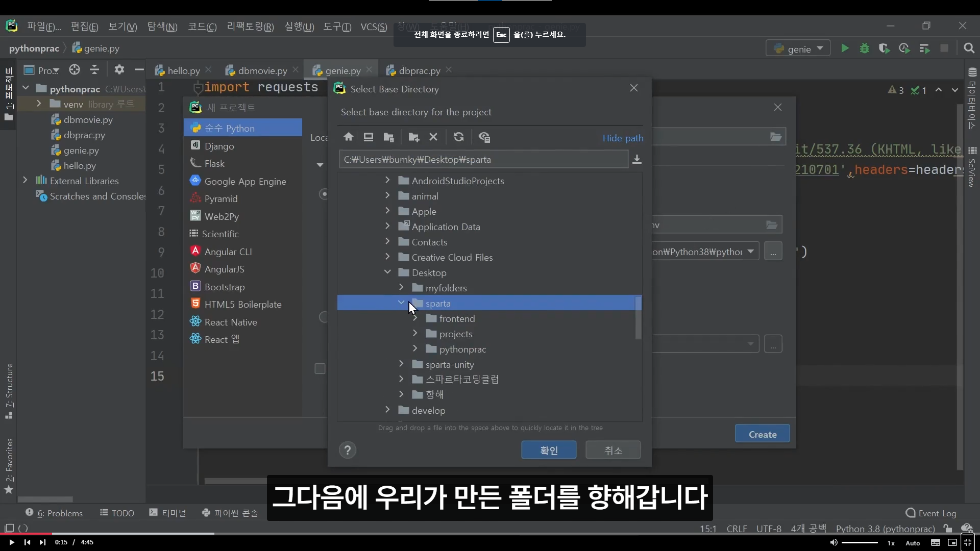The height and width of the screenshot is (551, 980).
Task: Run genie with coverage
Action: pyautogui.click(x=884, y=48)
